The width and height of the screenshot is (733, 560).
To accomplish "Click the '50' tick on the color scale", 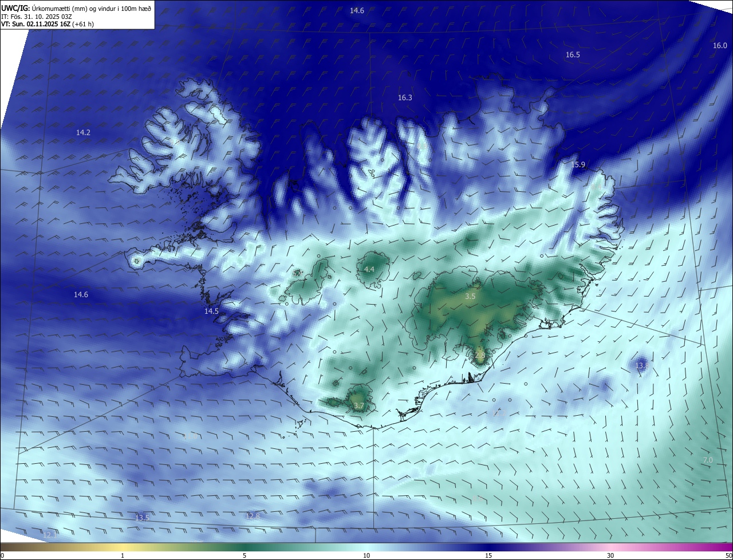I will (x=728, y=555).
